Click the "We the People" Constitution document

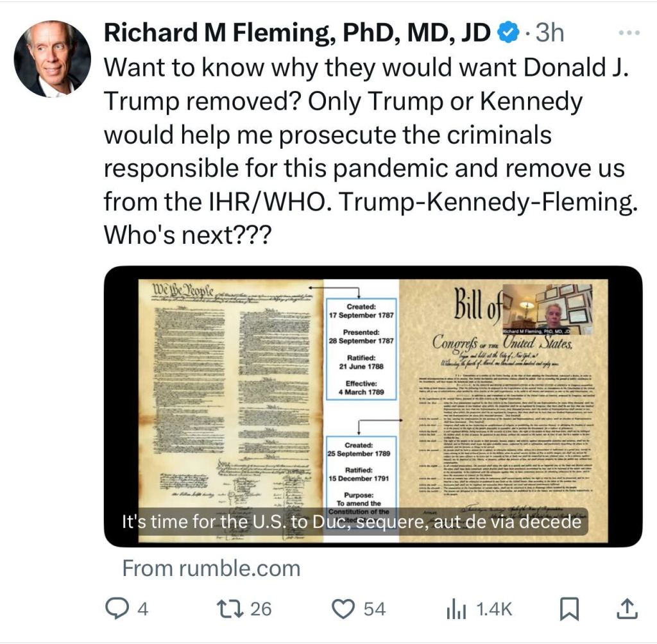[231, 398]
